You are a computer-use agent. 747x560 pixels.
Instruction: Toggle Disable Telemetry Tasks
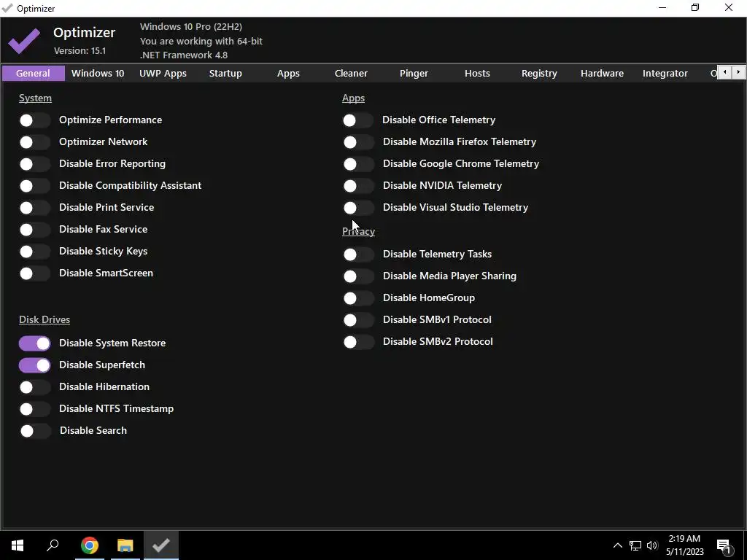pyautogui.click(x=358, y=254)
